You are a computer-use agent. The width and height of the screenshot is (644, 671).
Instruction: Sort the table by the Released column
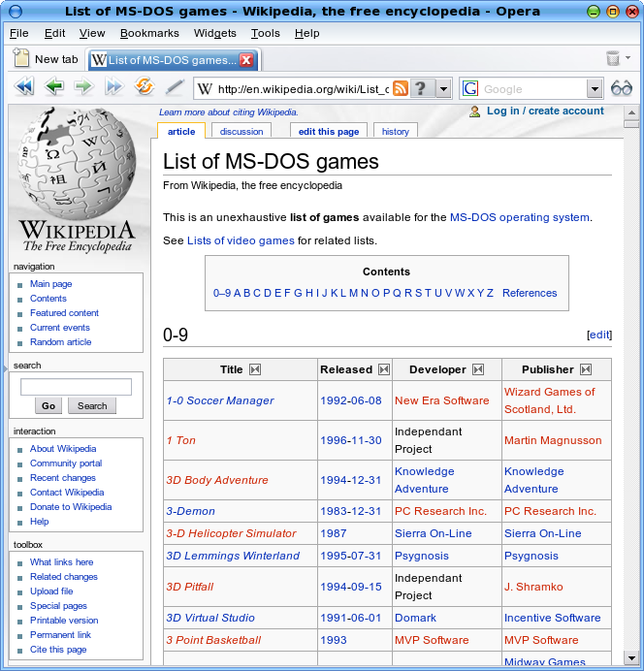pos(384,369)
